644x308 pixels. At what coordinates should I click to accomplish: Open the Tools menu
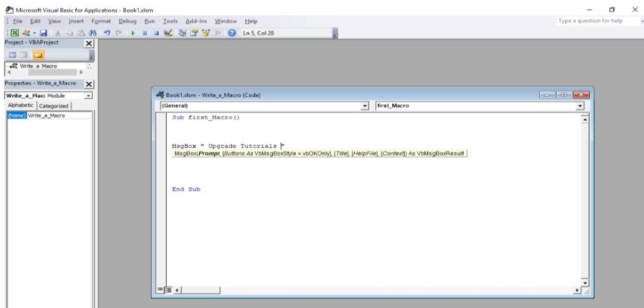pos(170,21)
